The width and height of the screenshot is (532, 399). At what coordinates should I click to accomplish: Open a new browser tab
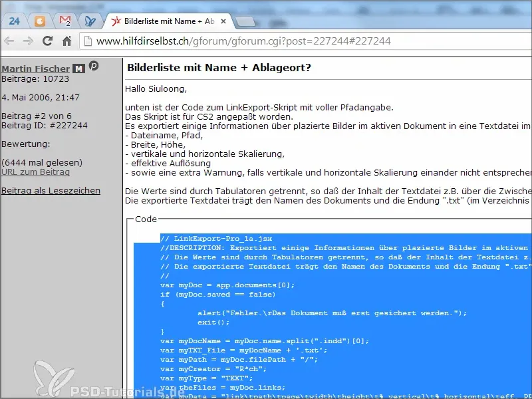pos(245,22)
